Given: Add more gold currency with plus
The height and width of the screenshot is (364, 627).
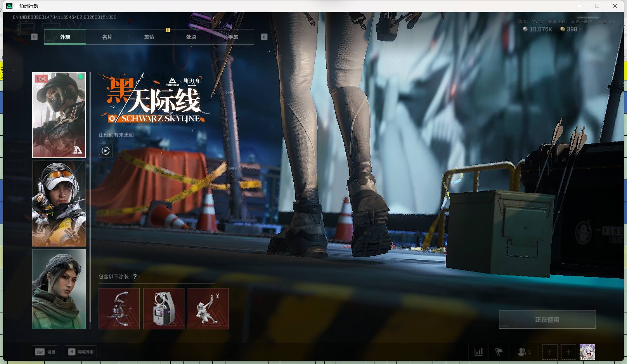Looking at the screenshot, I should point(581,29).
